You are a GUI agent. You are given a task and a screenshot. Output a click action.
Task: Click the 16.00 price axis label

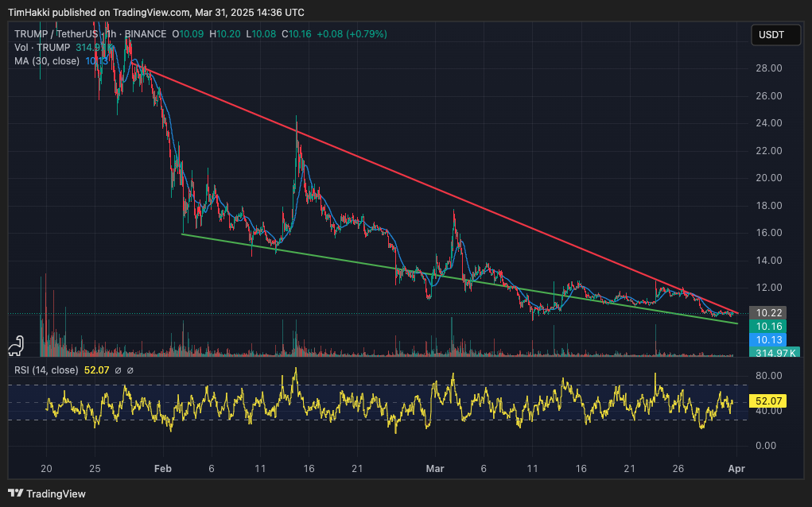point(769,233)
